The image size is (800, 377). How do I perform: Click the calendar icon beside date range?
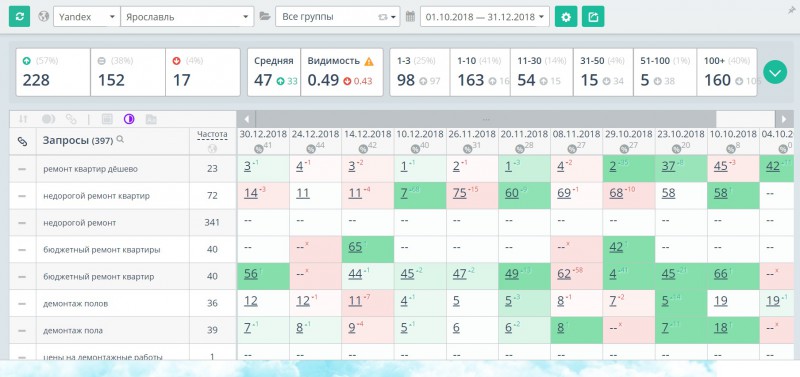[410, 16]
